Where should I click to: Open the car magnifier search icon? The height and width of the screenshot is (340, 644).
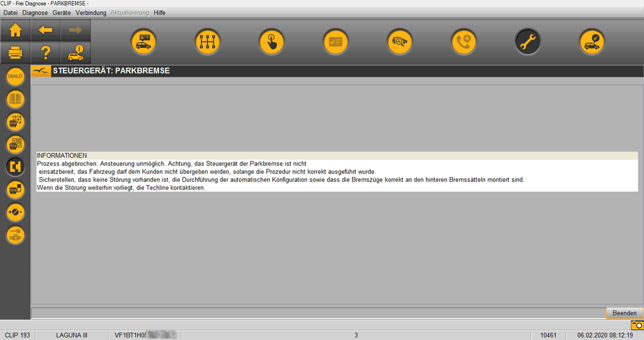click(x=399, y=42)
